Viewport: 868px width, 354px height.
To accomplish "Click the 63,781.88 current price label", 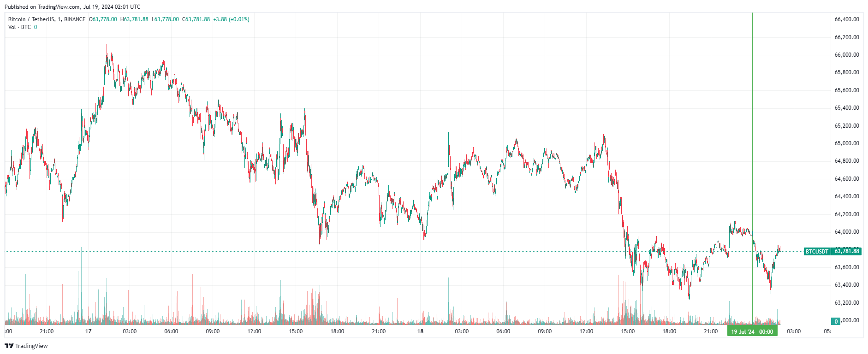I will click(x=847, y=251).
